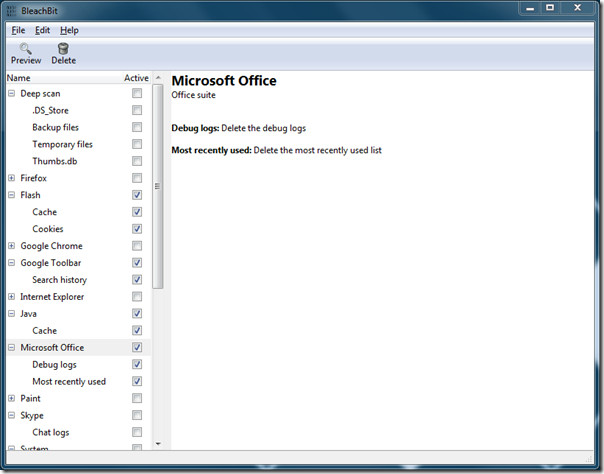The image size is (604, 474).
Task: Collapse the Deep scan tree node
Action: tap(12, 94)
